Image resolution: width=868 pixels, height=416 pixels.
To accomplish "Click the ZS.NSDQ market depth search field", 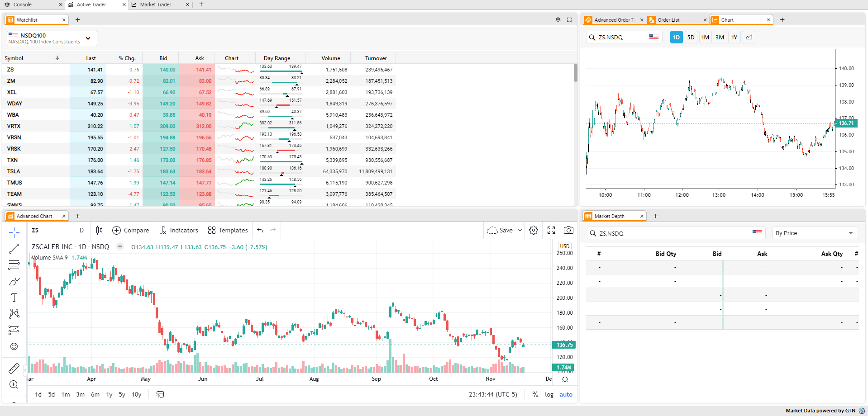I will (x=670, y=233).
